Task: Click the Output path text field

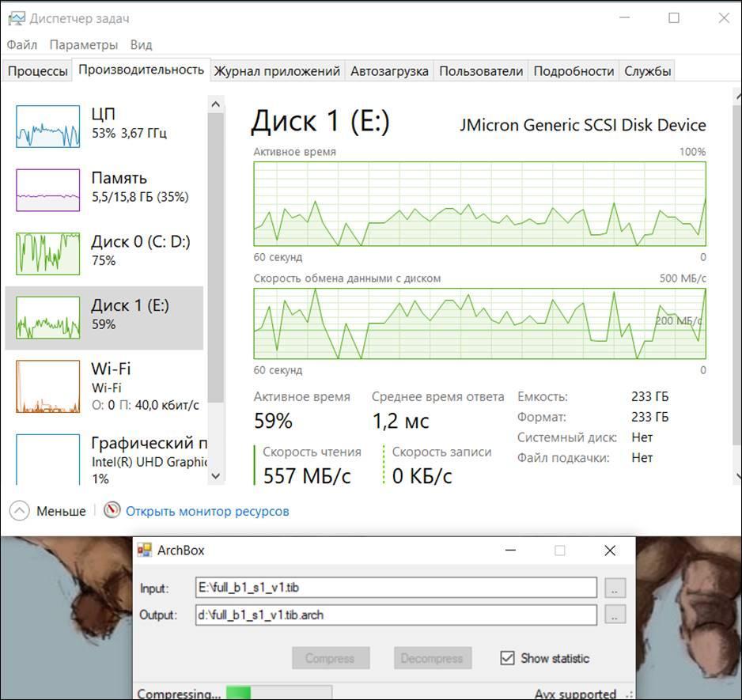Action: point(396,615)
